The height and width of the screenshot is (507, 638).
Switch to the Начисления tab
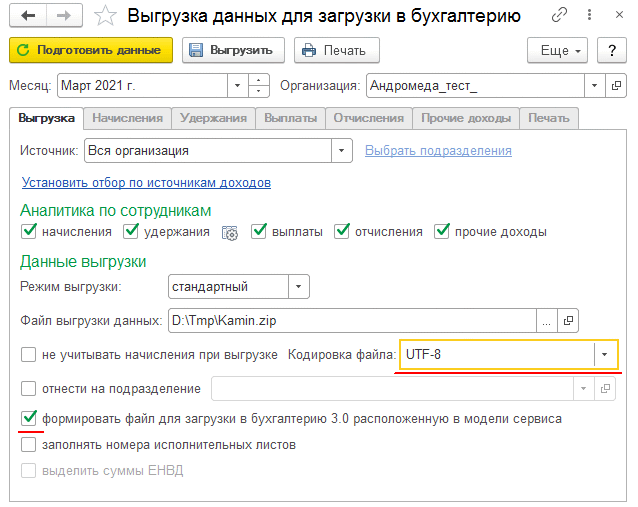click(x=127, y=118)
